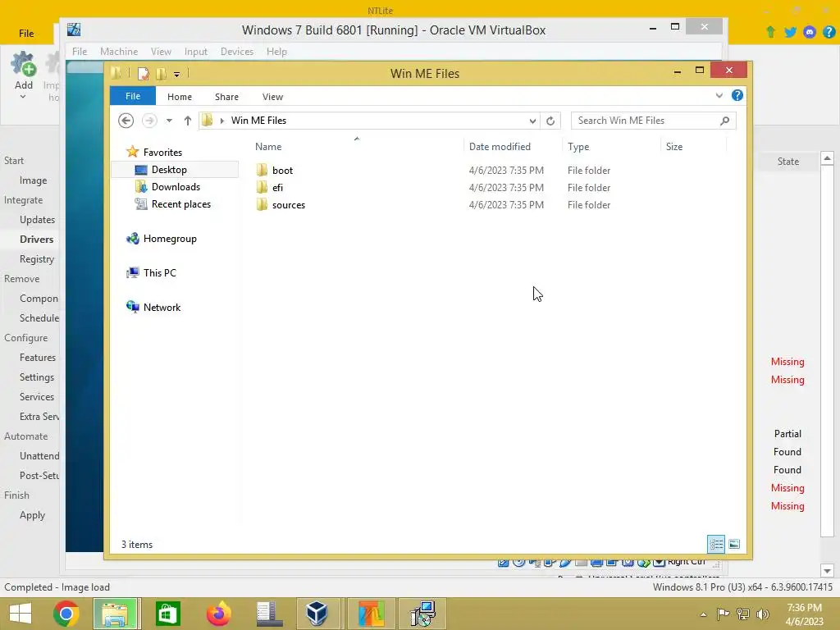840x630 pixels.
Task: Click New folder icon in quick access toolbar
Action: click(162, 73)
